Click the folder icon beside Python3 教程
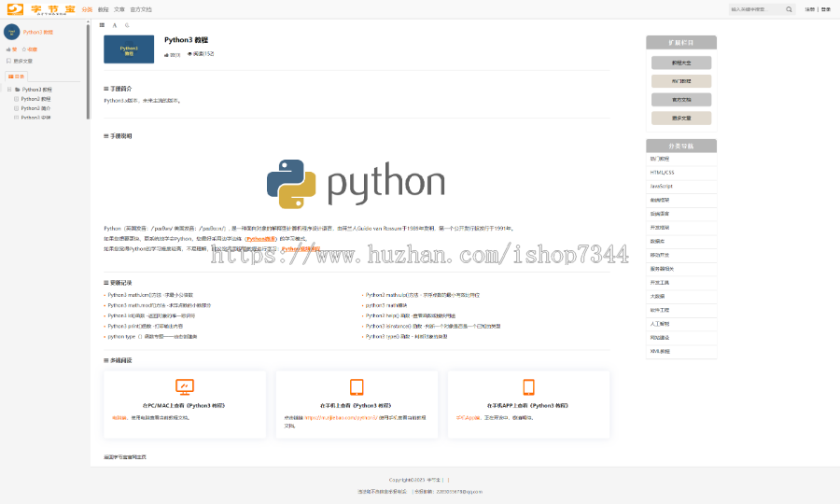Image resolution: width=840 pixels, height=504 pixels. click(x=18, y=90)
